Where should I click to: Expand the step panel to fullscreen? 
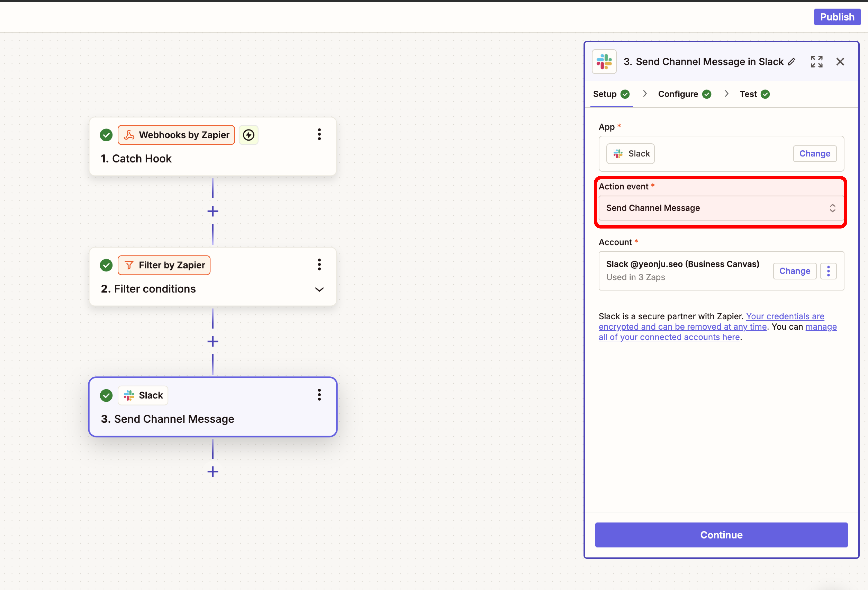pyautogui.click(x=817, y=62)
